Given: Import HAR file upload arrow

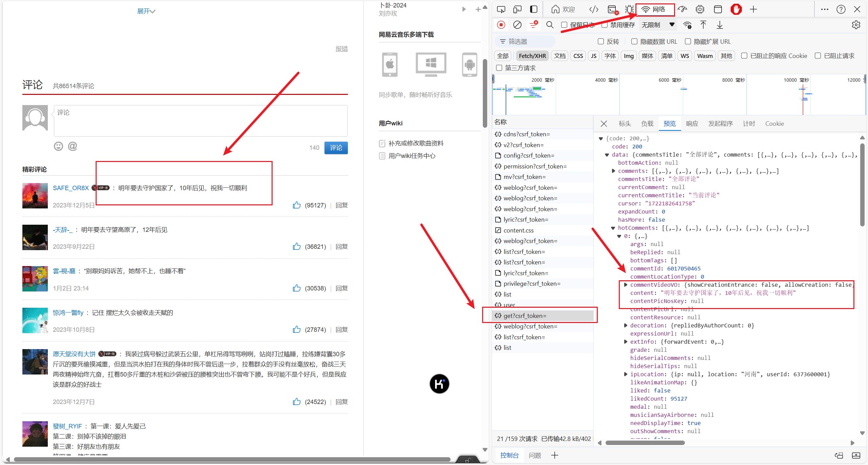Looking at the screenshot, I should [703, 25].
